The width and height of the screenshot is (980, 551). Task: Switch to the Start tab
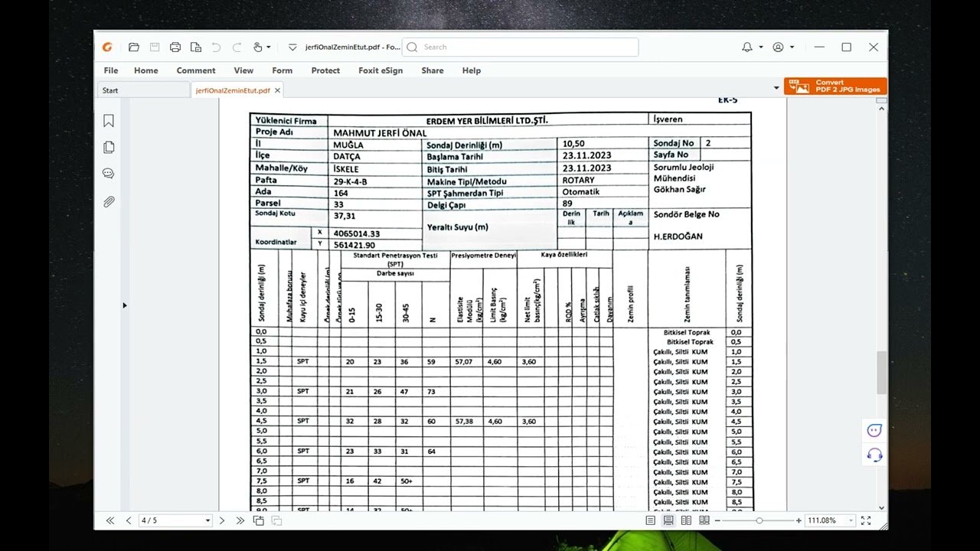(x=143, y=90)
